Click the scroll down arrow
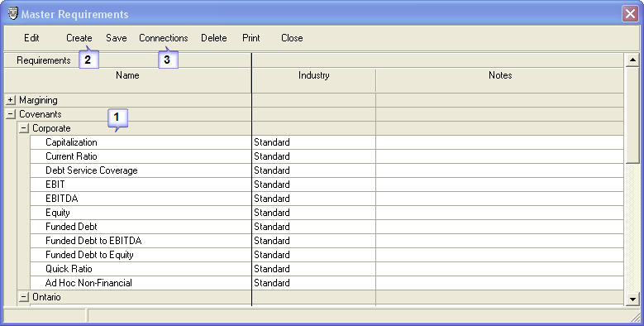This screenshot has height=326, width=644. (x=632, y=299)
